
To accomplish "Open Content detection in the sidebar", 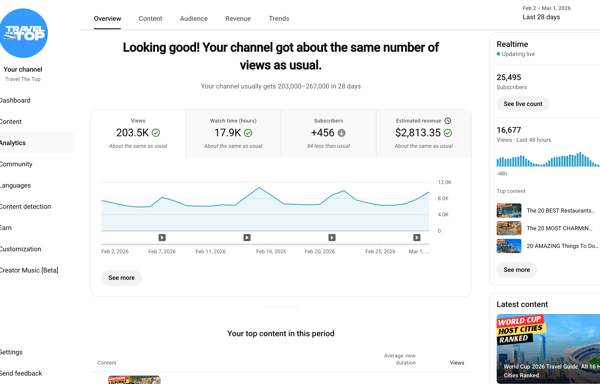I will (25, 207).
